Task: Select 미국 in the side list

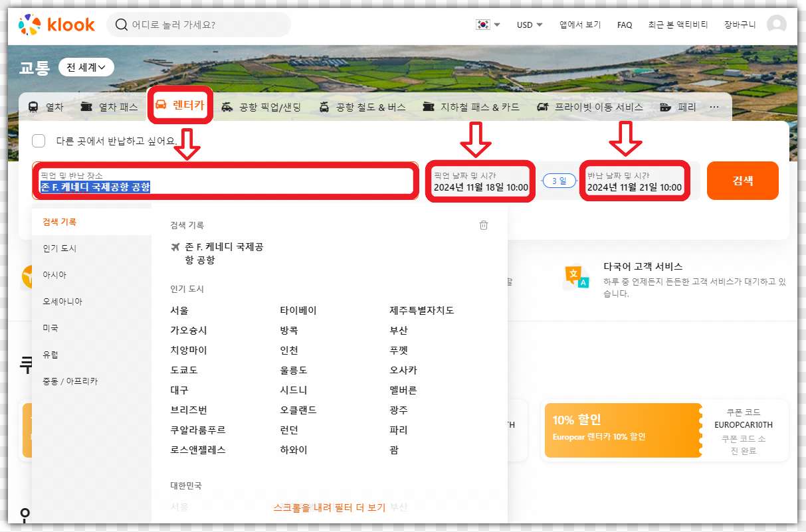Action: click(92, 328)
